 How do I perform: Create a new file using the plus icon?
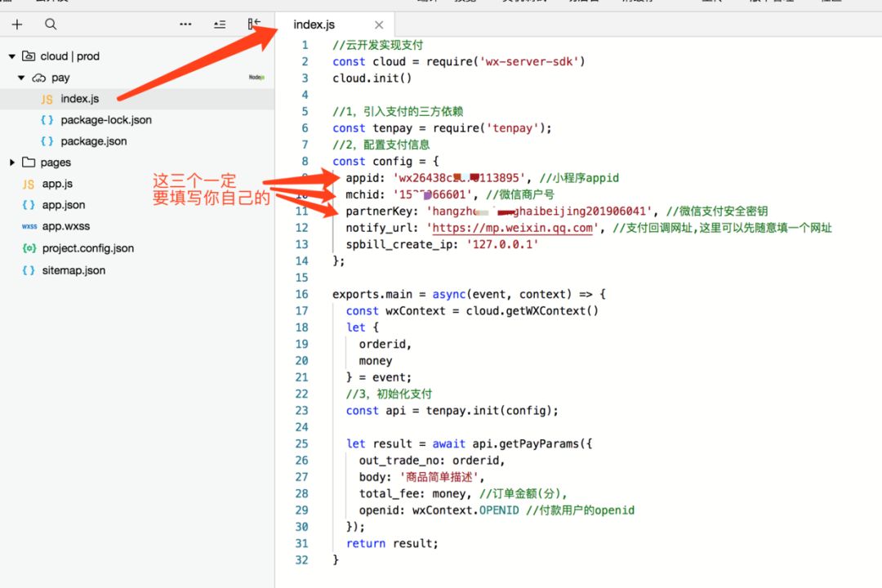click(x=17, y=25)
